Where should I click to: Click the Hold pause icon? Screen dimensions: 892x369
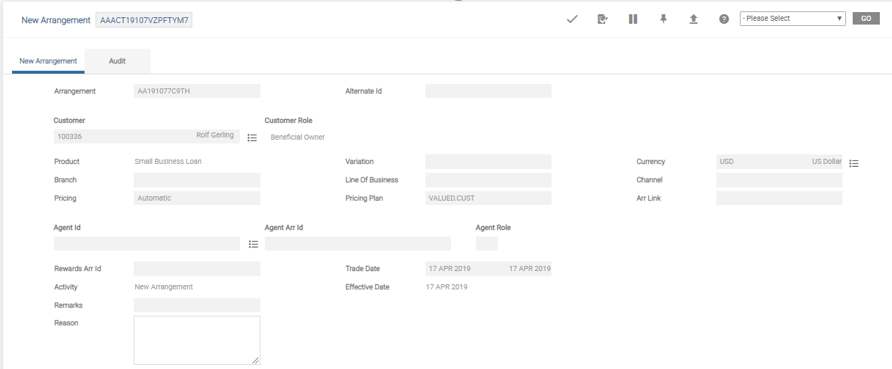[633, 19]
